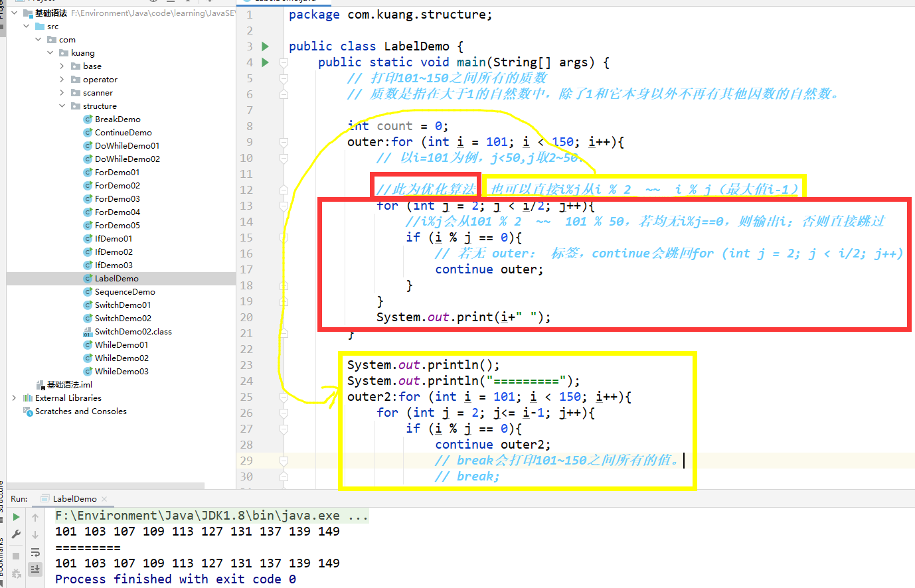Select Scratches and Consoles node

point(80,411)
